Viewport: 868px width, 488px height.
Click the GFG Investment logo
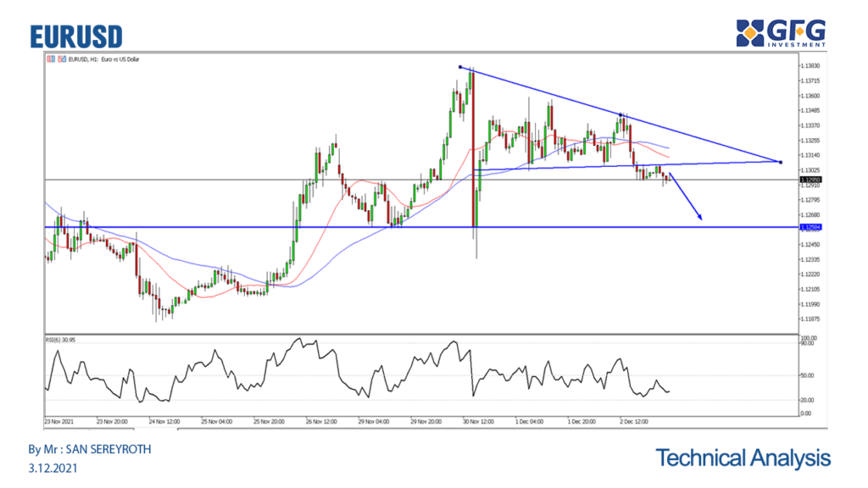[x=781, y=33]
